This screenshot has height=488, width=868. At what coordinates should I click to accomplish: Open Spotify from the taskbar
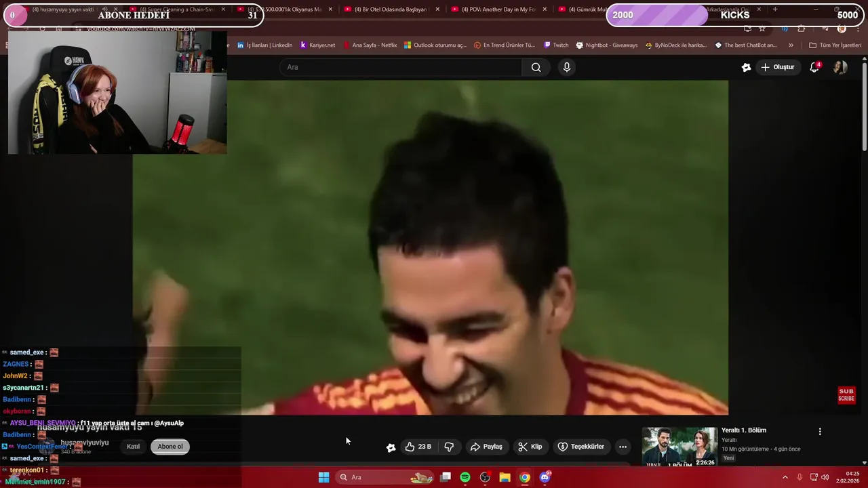pos(465,477)
